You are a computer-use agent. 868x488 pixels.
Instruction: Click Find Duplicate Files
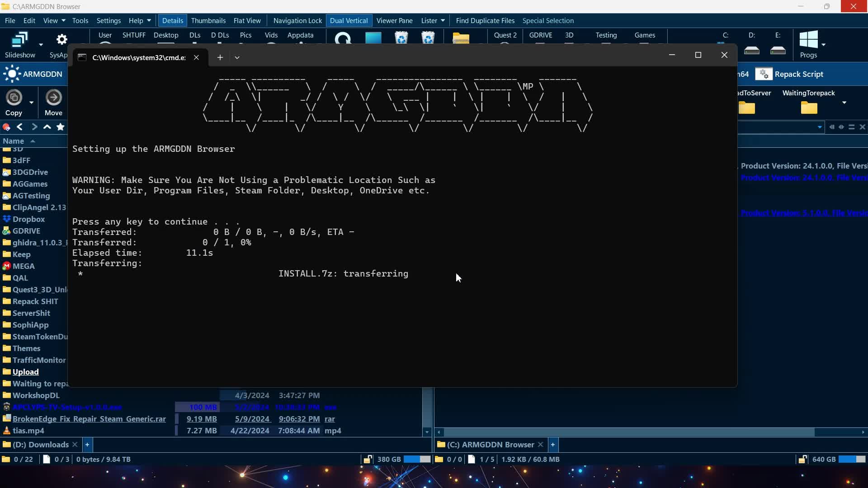(x=485, y=20)
